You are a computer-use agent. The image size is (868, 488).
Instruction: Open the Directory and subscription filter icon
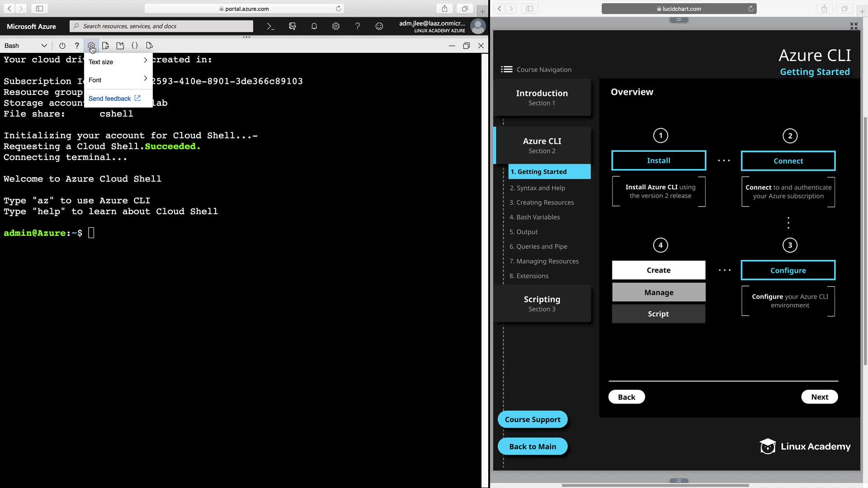point(292,26)
